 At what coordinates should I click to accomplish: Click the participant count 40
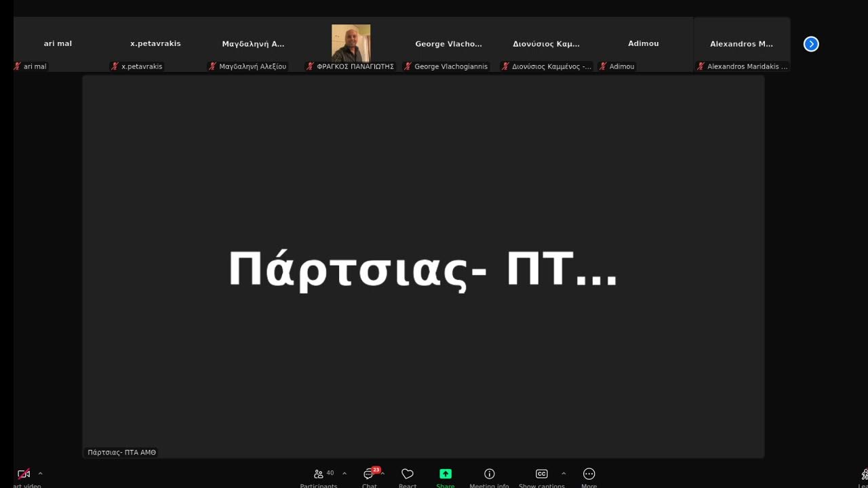(x=330, y=473)
